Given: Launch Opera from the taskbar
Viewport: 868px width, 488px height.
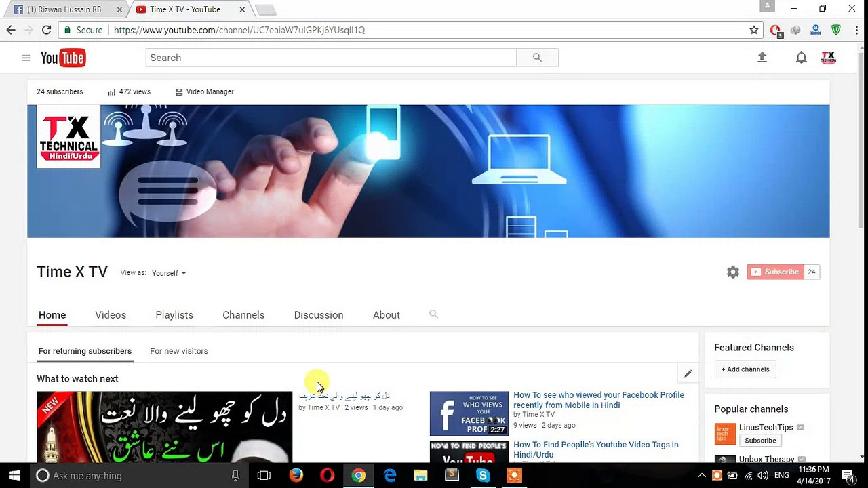Looking at the screenshot, I should pos(327,475).
